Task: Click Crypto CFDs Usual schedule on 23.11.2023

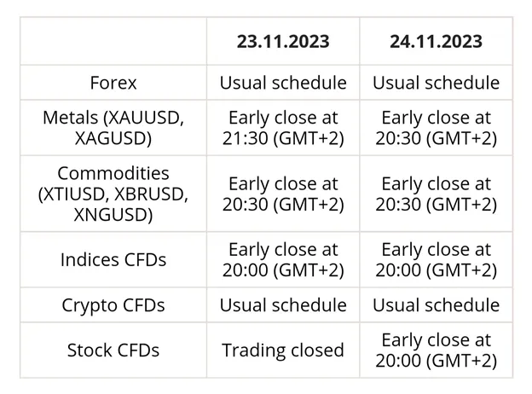Action: (x=283, y=305)
